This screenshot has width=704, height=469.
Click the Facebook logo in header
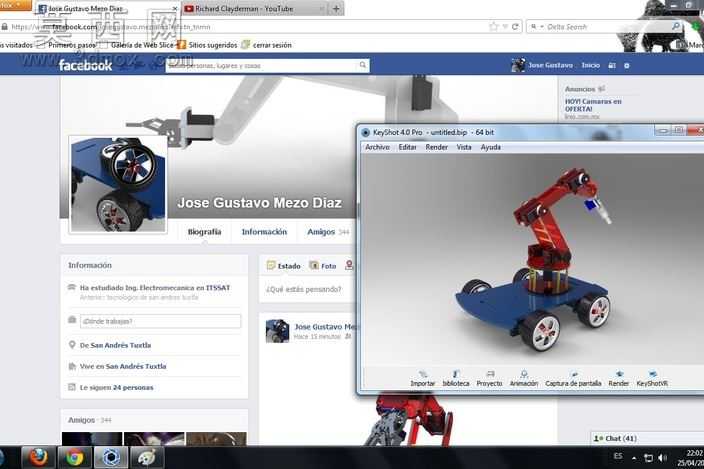pyautogui.click(x=85, y=66)
